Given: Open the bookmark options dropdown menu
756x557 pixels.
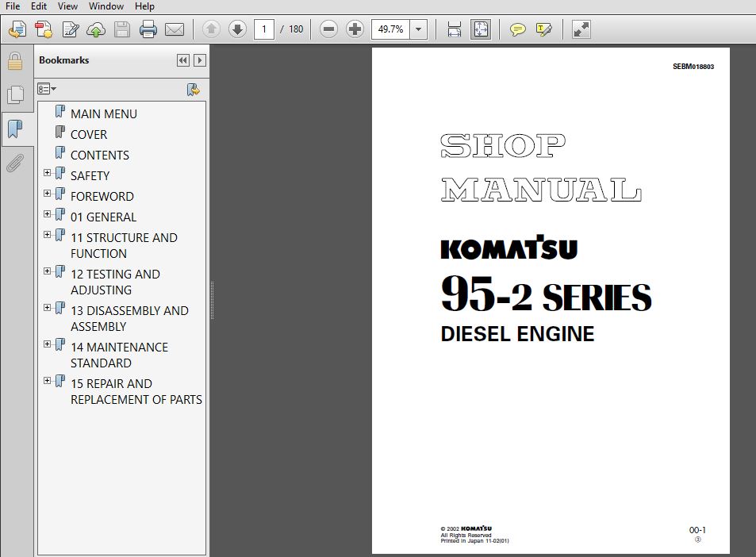Looking at the screenshot, I should tap(47, 89).
